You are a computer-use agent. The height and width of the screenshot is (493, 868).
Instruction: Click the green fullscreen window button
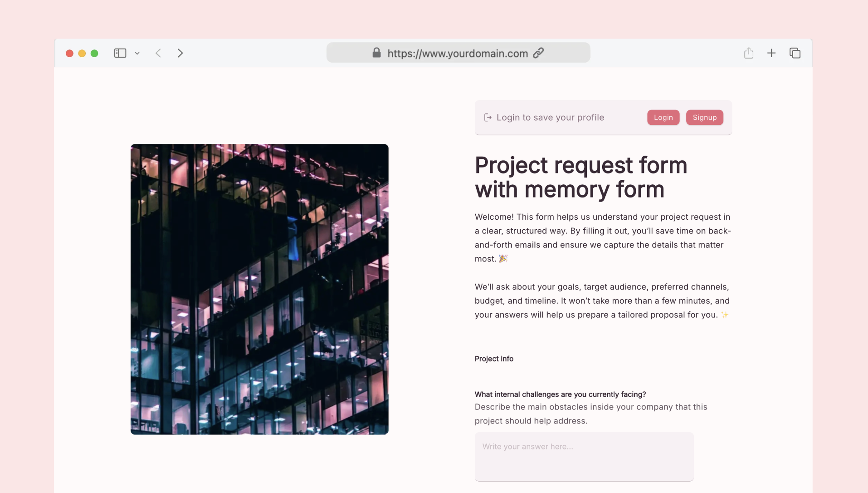point(94,54)
